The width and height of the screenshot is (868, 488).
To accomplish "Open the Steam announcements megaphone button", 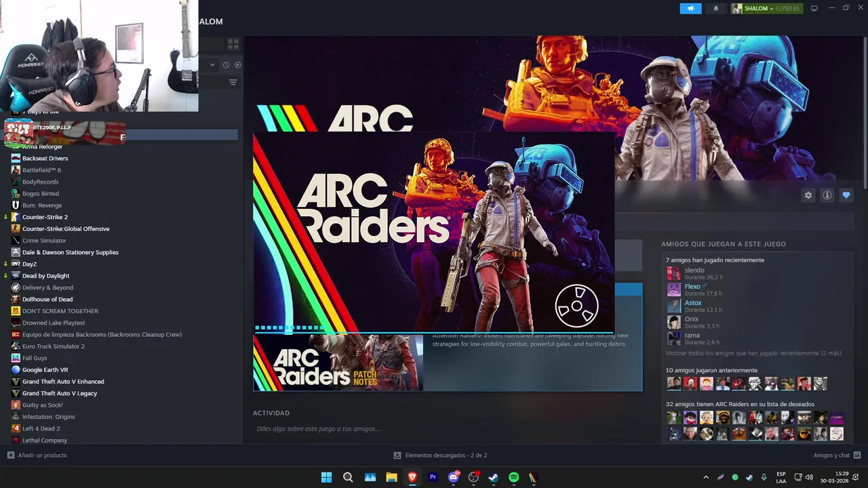I will pyautogui.click(x=690, y=8).
